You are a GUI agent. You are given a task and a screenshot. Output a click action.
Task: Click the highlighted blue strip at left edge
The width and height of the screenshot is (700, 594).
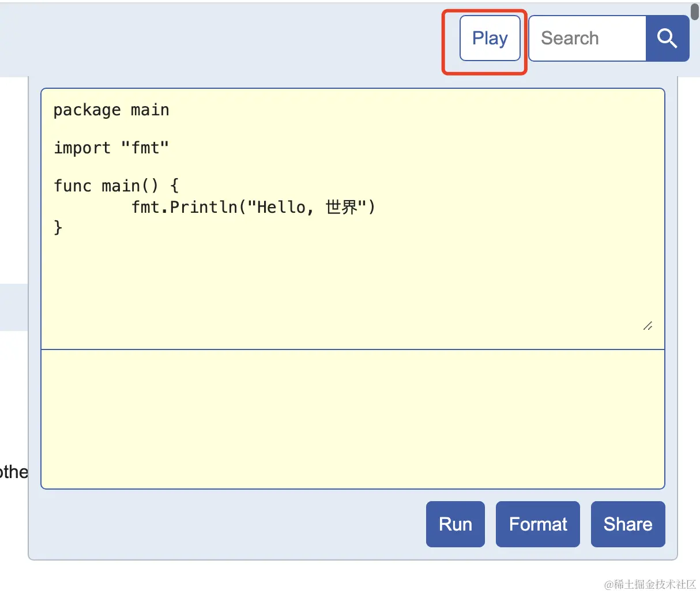pos(14,307)
